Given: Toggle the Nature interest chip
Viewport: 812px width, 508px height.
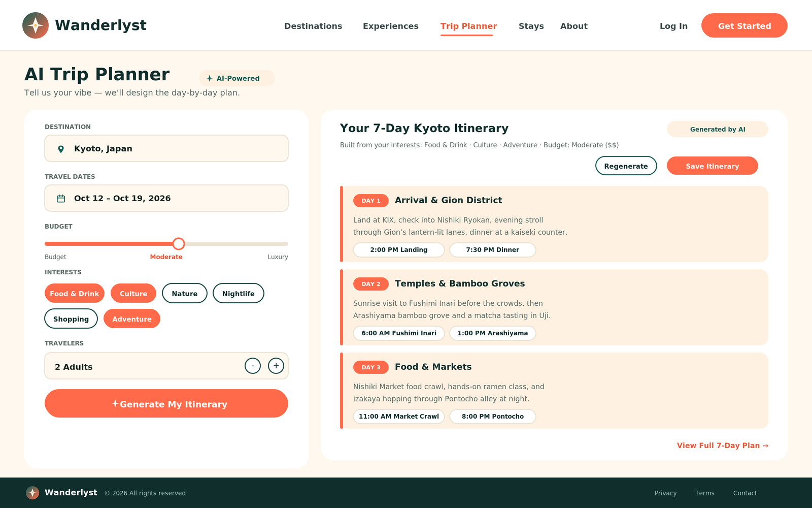Looking at the screenshot, I should (x=185, y=294).
